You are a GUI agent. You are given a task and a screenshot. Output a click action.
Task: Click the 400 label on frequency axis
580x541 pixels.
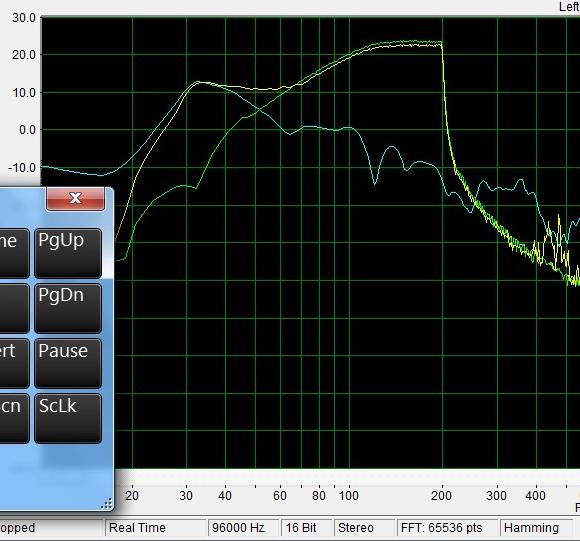click(535, 496)
